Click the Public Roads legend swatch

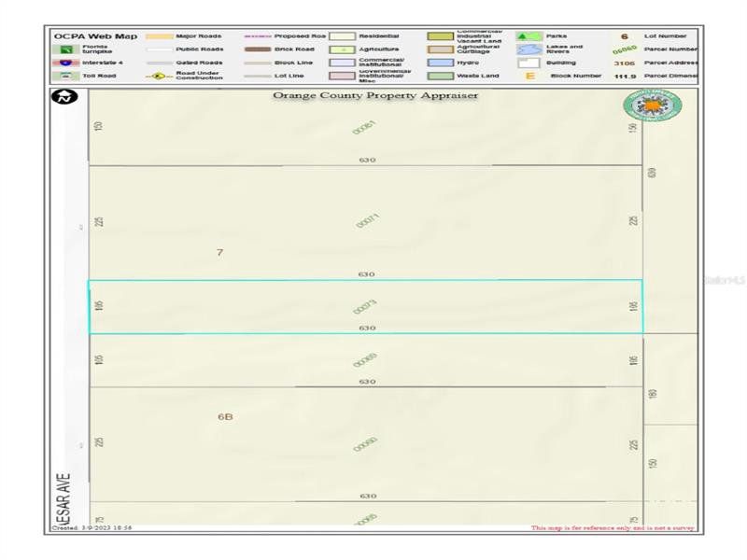click(159, 49)
